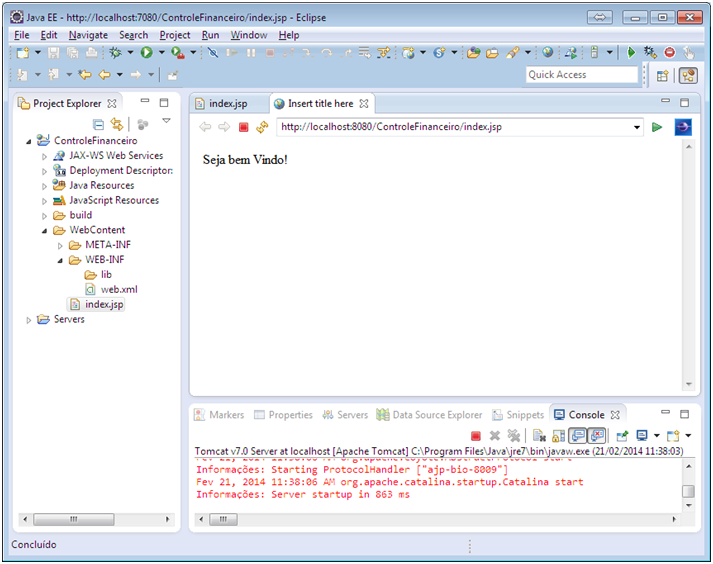The image size is (713, 564).
Task: Click the Back yellow arrow in the navigation toolbar
Action: (105, 75)
